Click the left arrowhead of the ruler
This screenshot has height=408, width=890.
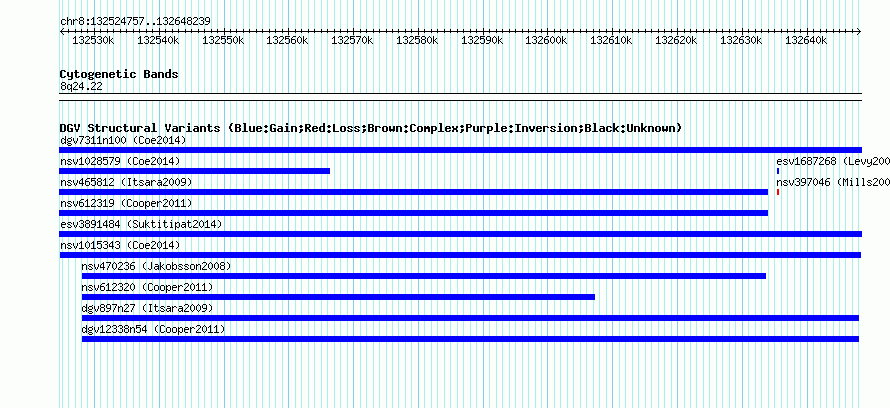point(62,32)
